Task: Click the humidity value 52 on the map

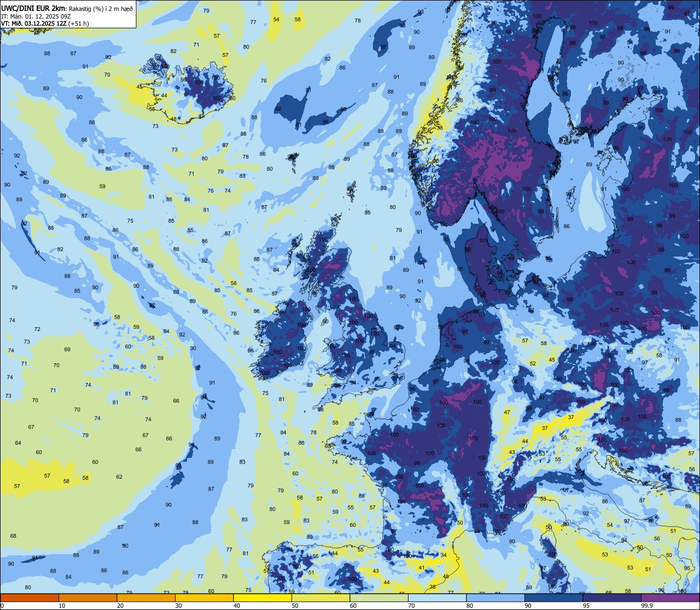Action: [533, 363]
